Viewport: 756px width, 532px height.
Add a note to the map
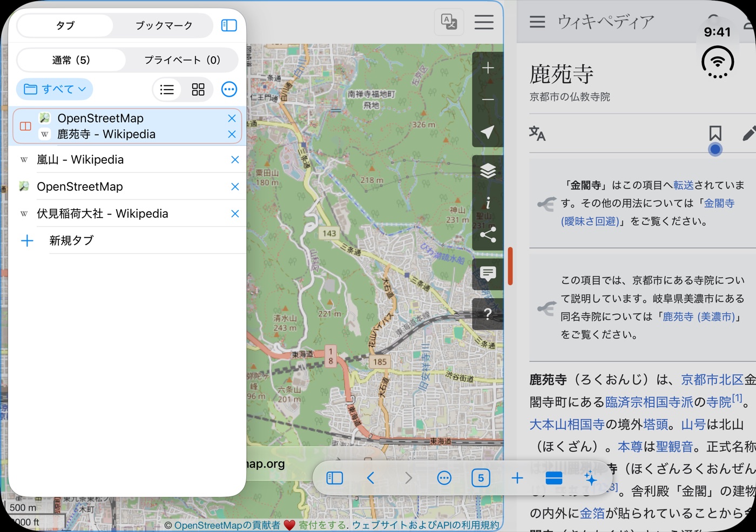[x=488, y=273]
